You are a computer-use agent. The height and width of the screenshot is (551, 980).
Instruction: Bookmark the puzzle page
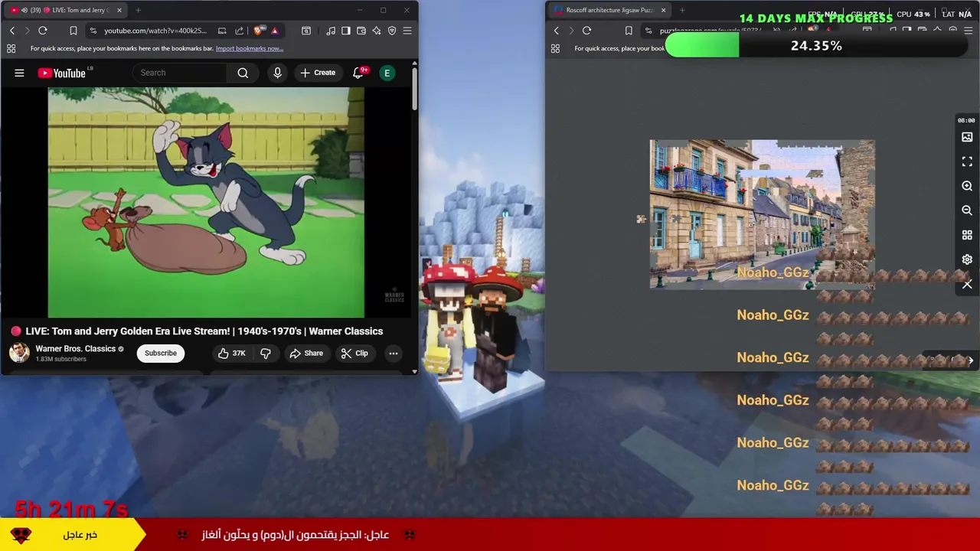(629, 31)
